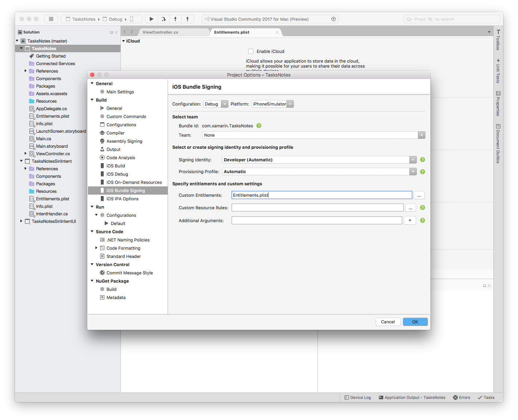The width and height of the screenshot is (518, 420).
Task: Click the Cancel button
Action: [x=388, y=322]
